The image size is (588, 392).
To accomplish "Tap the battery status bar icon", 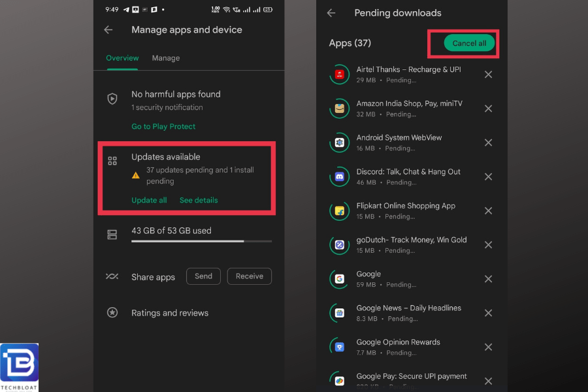I will coord(268,10).
